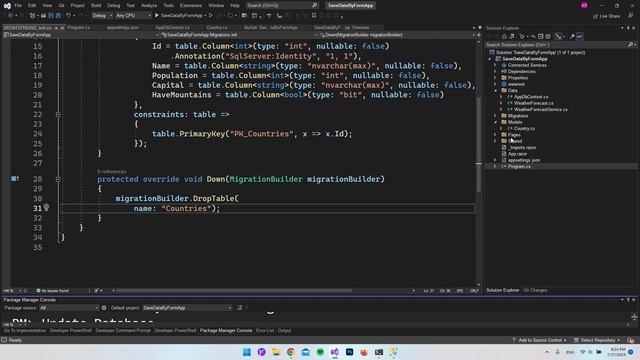Expand the Pages folder
The width and height of the screenshot is (640, 360).
(496, 135)
